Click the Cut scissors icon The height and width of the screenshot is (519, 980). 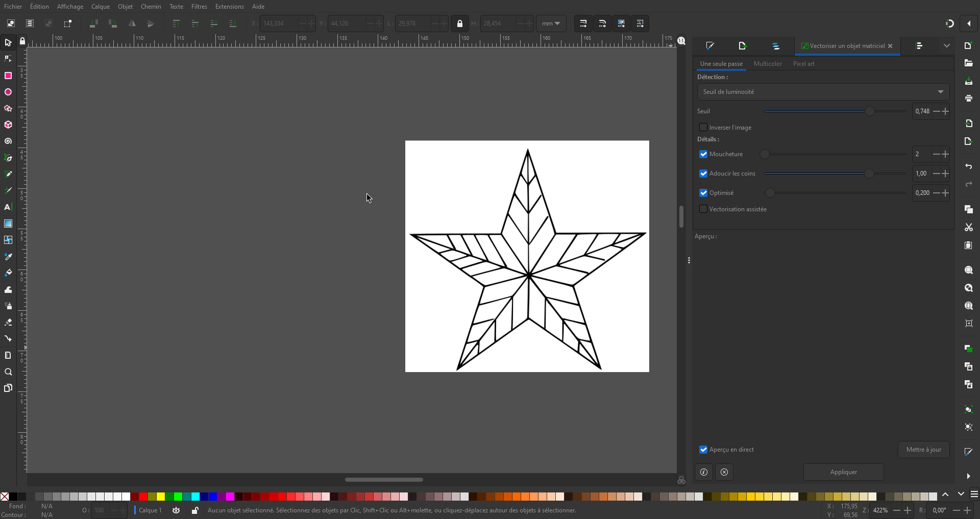(x=968, y=228)
